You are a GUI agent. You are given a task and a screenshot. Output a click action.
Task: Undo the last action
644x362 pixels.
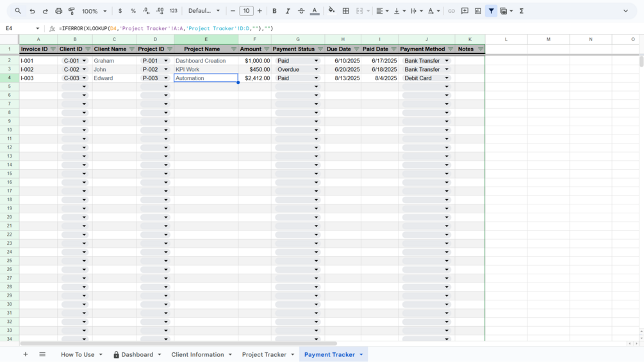32,11
